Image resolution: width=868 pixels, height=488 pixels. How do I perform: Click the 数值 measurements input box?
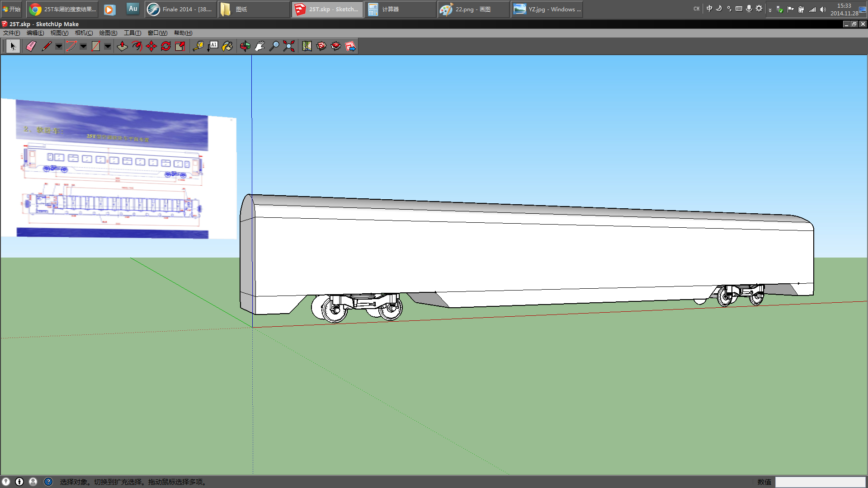(x=820, y=482)
